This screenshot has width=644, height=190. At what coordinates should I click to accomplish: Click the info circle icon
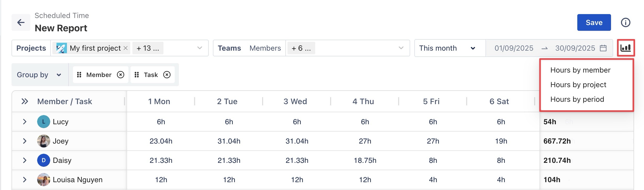click(x=626, y=22)
